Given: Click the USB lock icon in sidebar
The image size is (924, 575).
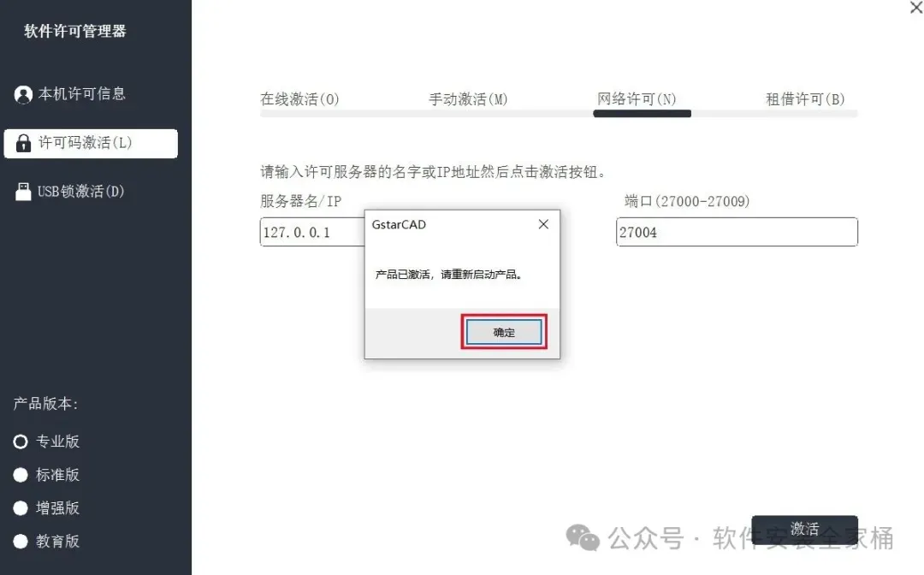Looking at the screenshot, I should 23,192.
